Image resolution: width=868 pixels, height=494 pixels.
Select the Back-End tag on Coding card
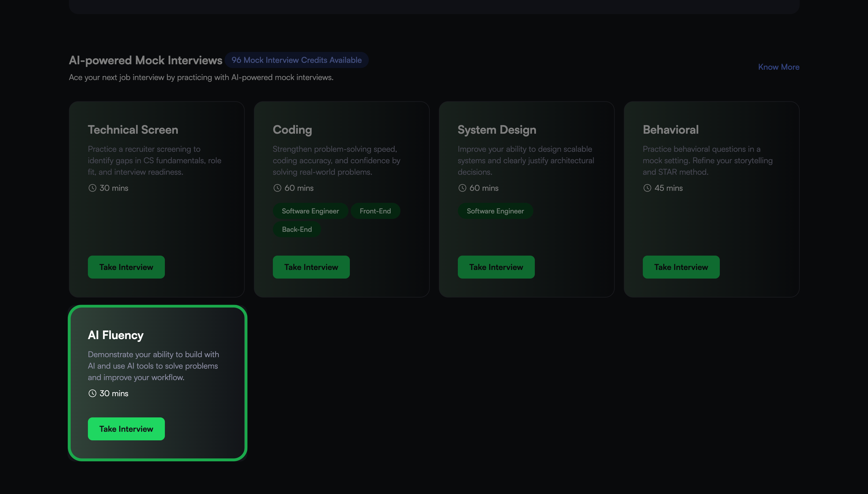click(296, 230)
